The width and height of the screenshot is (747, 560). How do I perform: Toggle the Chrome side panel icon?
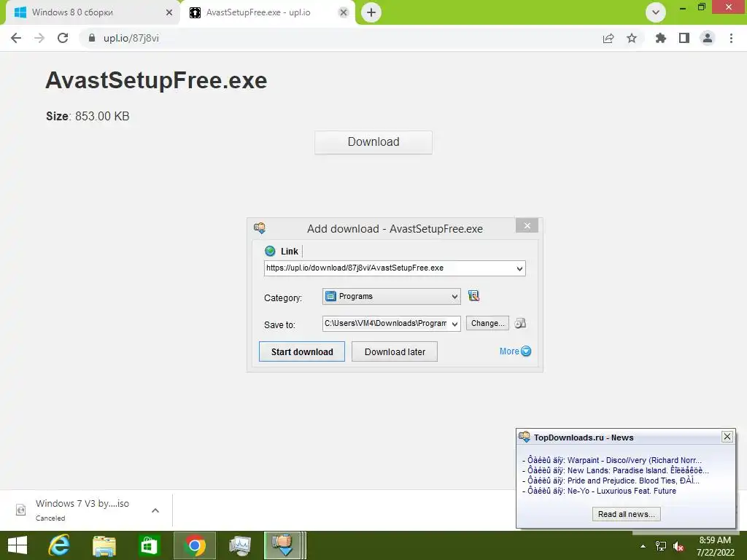pyautogui.click(x=684, y=38)
